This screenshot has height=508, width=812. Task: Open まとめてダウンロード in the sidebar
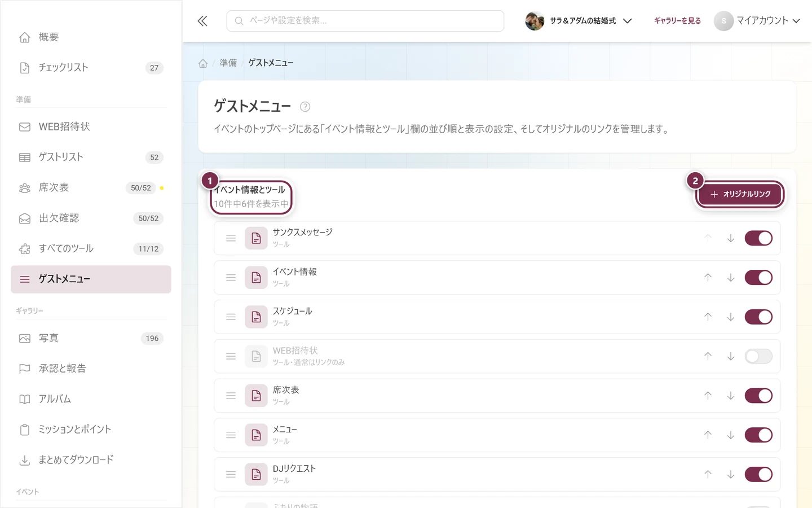(91, 460)
